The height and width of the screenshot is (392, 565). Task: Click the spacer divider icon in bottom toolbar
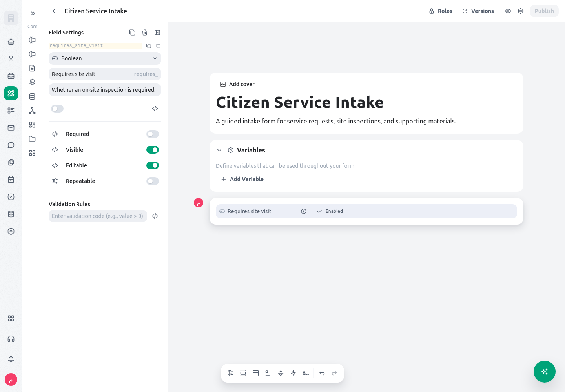[x=281, y=373]
